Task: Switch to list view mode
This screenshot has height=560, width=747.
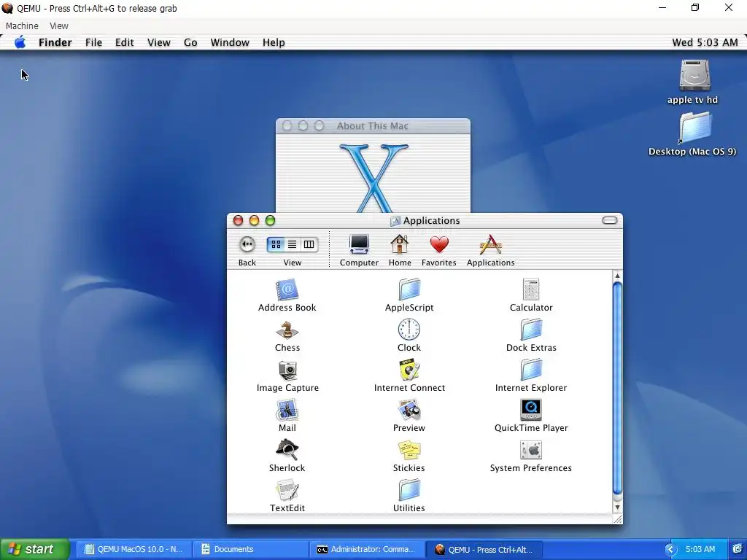Action: pyautogui.click(x=293, y=244)
